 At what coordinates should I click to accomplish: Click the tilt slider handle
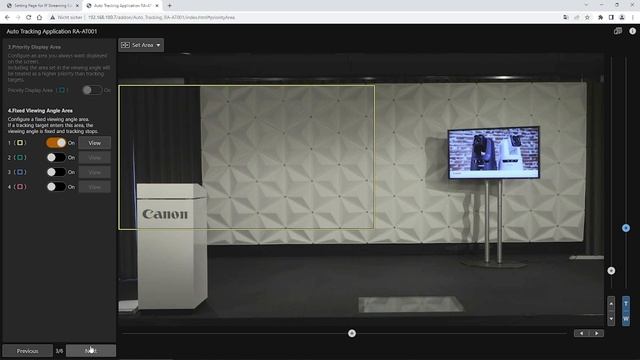611,271
